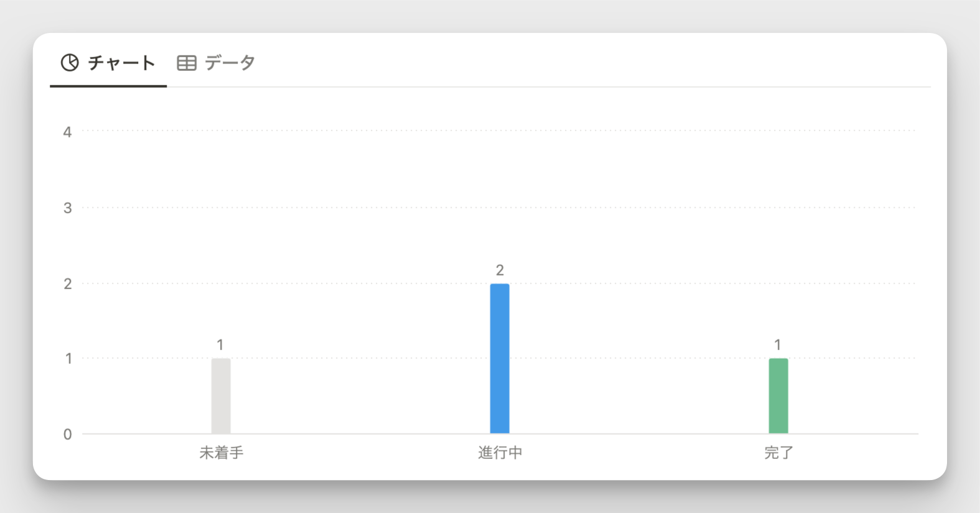Viewport: 980px width, 513px height.
Task: Click the value label 2 above blue bar
Action: (500, 270)
